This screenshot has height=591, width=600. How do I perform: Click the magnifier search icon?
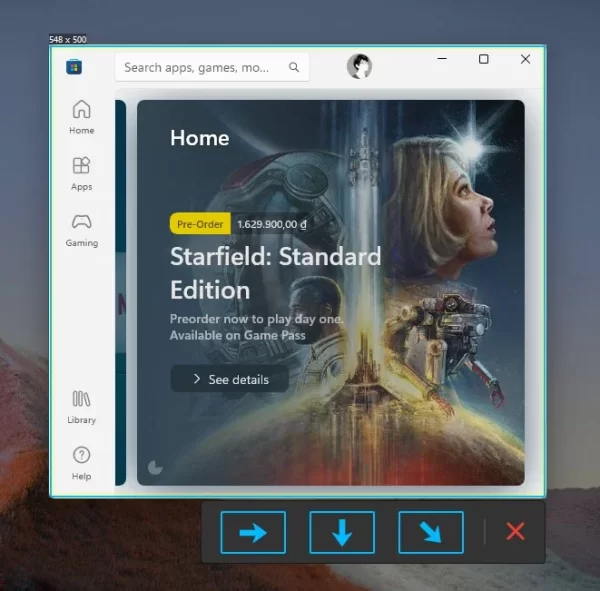pos(294,67)
